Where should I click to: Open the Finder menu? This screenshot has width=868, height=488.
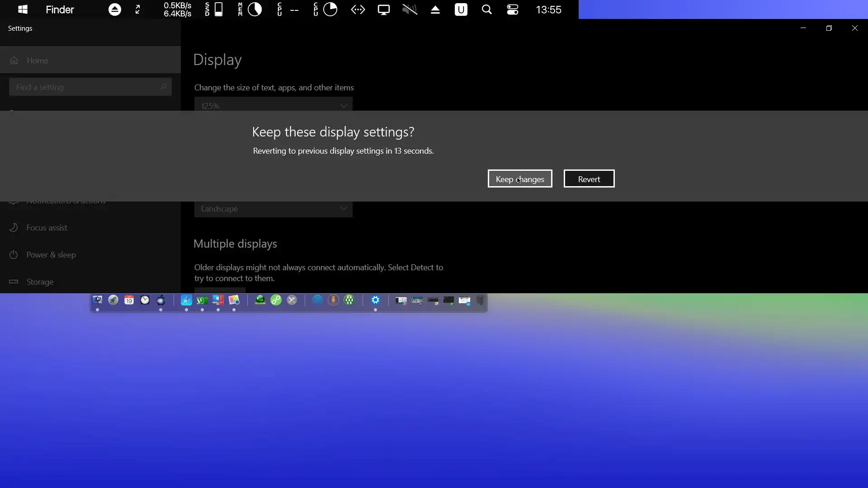click(60, 9)
